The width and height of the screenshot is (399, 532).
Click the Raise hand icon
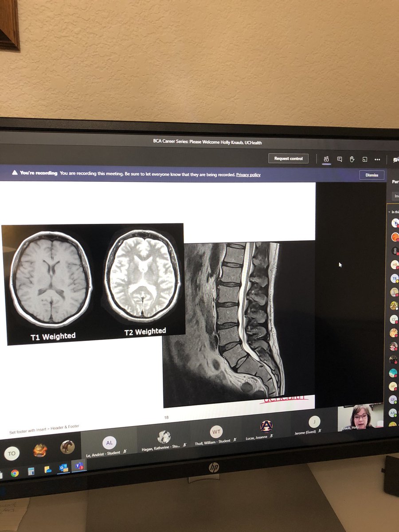(352, 159)
